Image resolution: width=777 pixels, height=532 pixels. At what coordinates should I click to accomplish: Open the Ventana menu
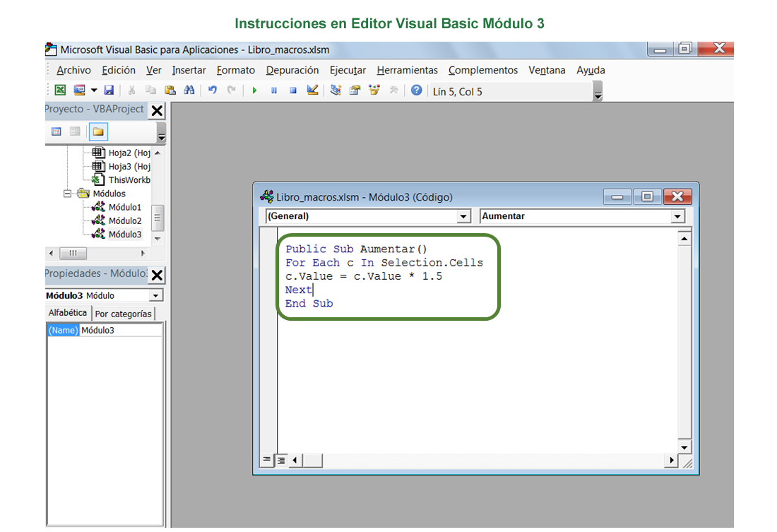547,71
